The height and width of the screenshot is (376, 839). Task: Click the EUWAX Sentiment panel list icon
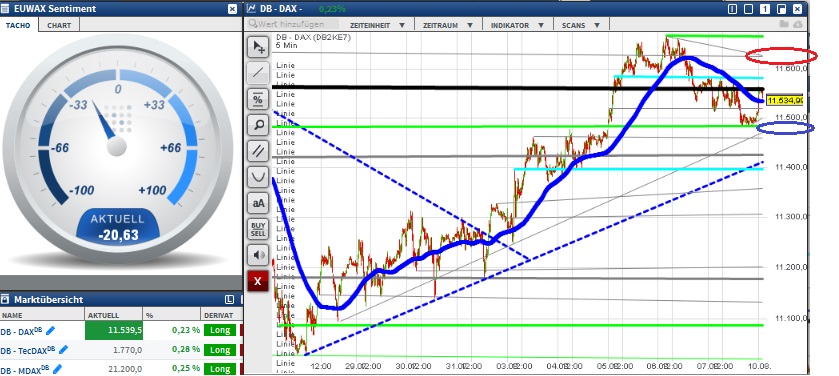(5, 9)
